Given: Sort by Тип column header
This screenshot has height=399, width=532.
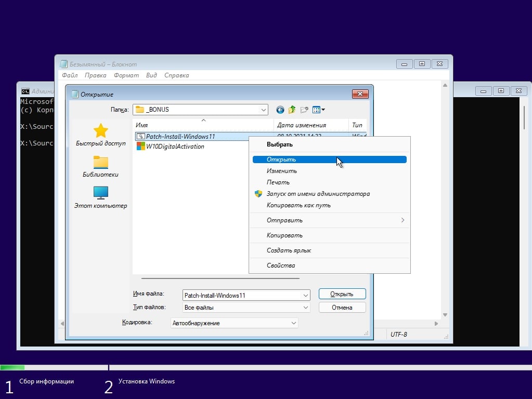Looking at the screenshot, I should tap(357, 125).
